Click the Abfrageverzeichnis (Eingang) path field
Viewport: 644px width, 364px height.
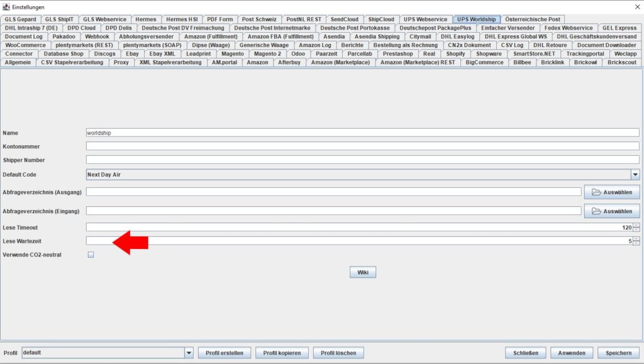333,211
